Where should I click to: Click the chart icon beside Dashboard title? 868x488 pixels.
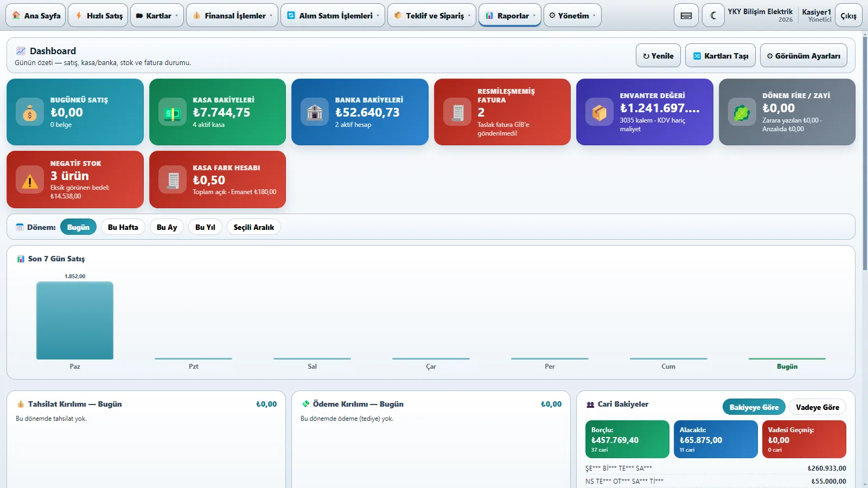pos(21,51)
